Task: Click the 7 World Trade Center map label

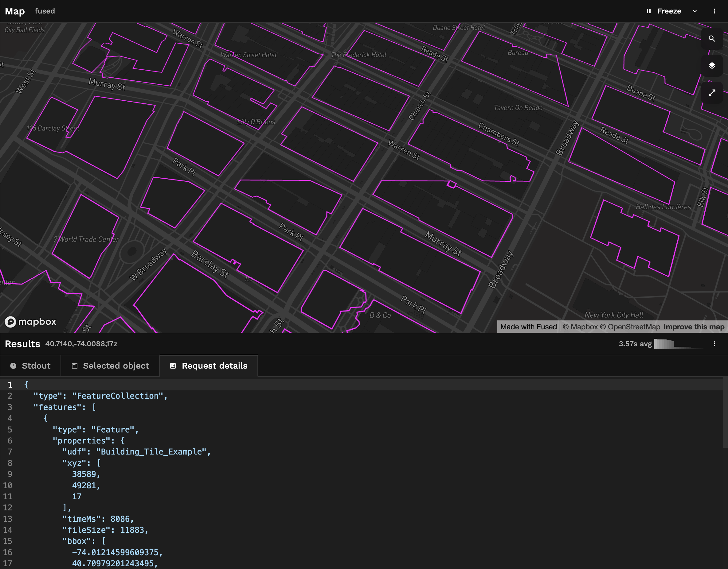Action: point(86,239)
